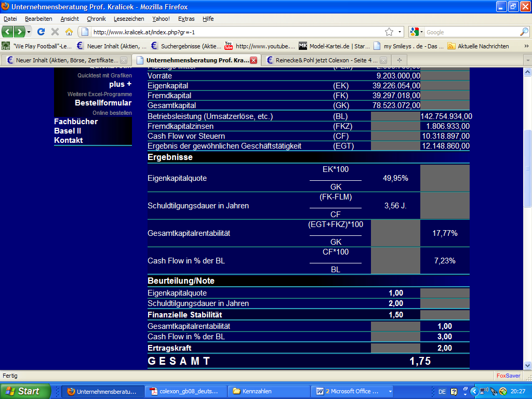Open the Chronik menu
The height and width of the screenshot is (399, 532).
[x=96, y=19]
